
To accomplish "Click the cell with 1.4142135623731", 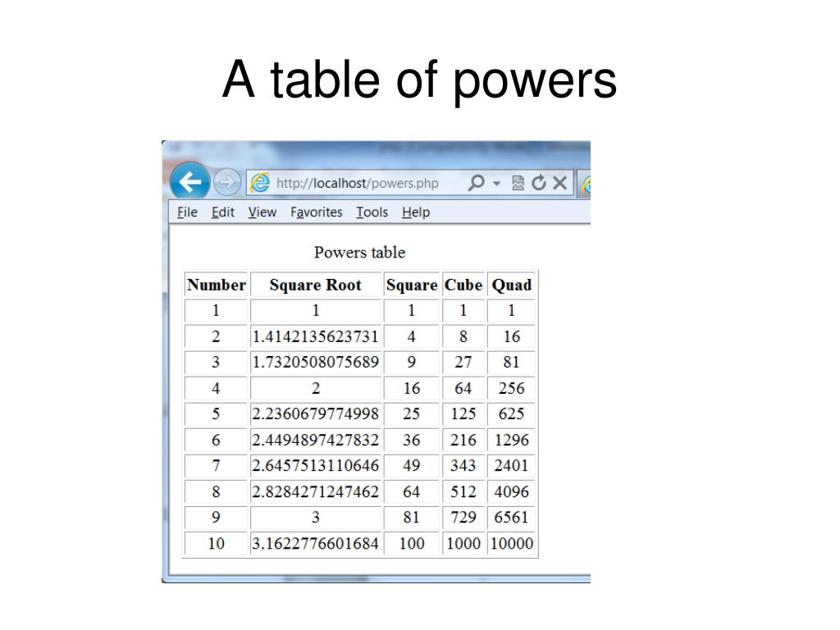I will (x=316, y=336).
